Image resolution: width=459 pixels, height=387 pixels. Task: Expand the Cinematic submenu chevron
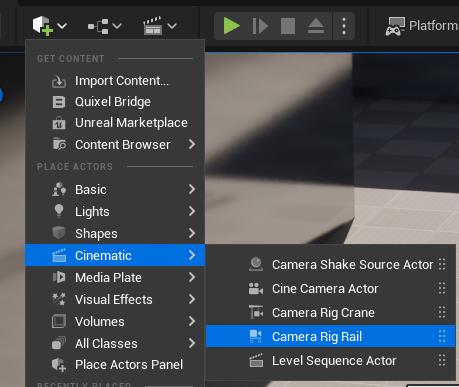point(192,255)
